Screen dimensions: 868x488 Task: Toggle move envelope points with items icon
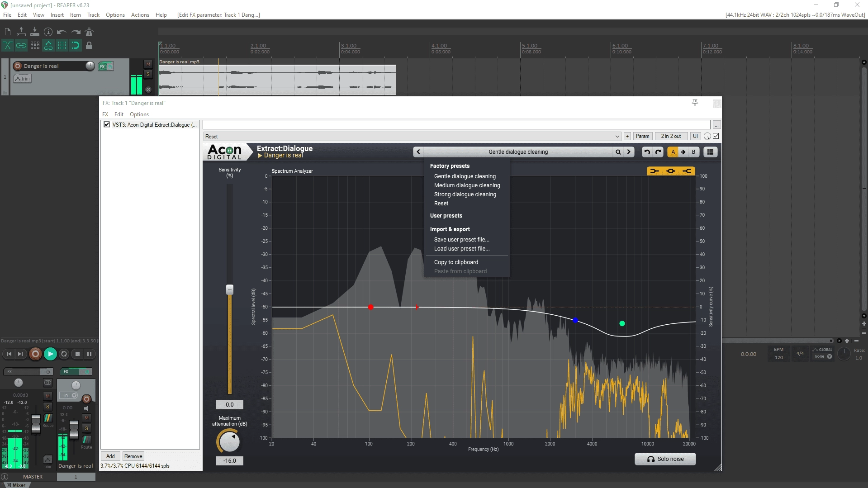[48, 45]
